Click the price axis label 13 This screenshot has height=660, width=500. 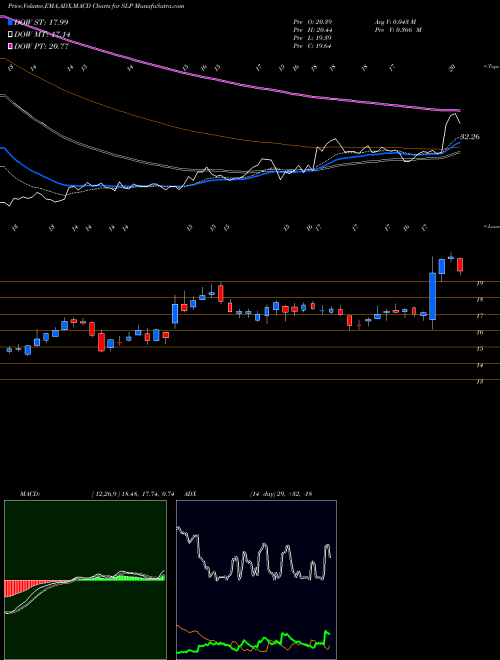(x=479, y=381)
